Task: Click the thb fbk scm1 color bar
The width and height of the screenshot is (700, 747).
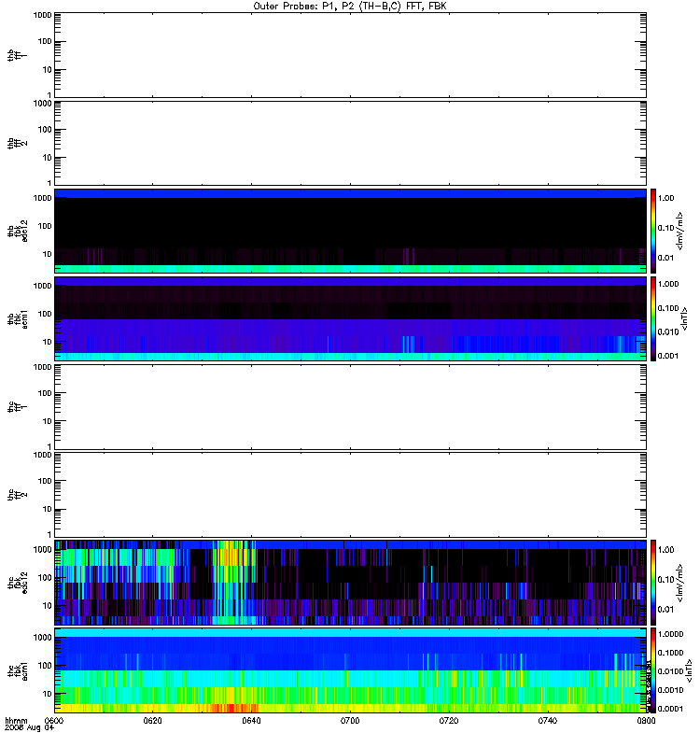Action: click(653, 318)
